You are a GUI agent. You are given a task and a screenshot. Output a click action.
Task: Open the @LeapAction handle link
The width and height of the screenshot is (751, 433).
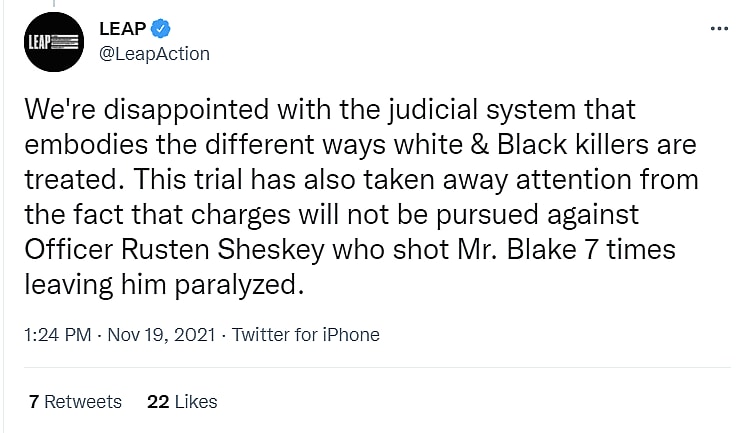[155, 53]
